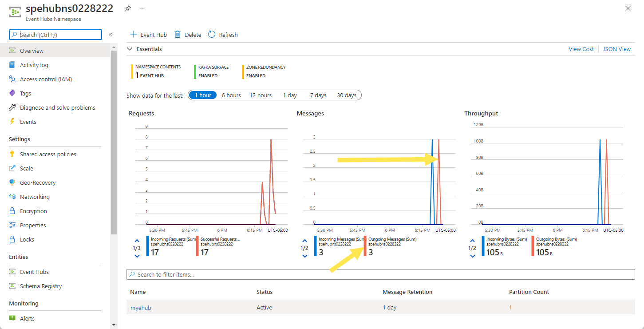Viewport: 644px width, 329px height.
Task: Open Shared access policies key icon
Action: (x=12, y=154)
